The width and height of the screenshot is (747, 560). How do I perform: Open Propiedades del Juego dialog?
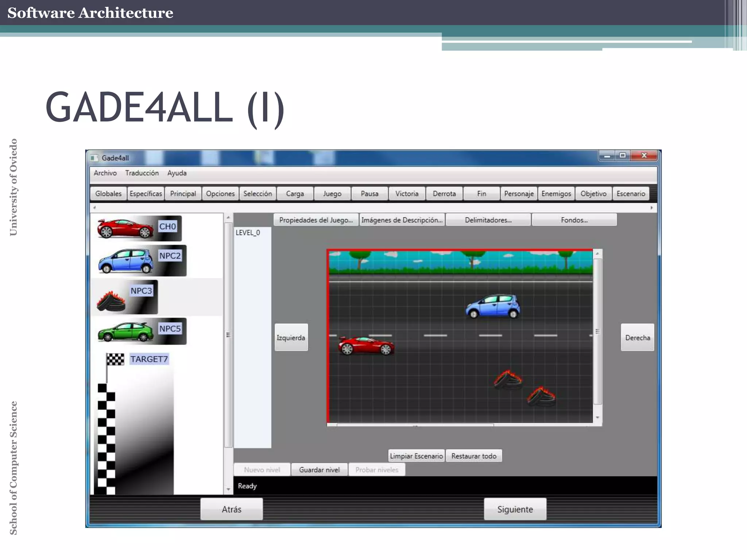click(x=316, y=220)
